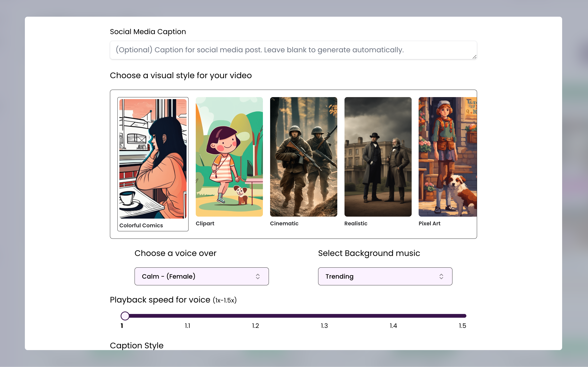Open the Background music Trending dropdown
588x367 pixels.
[x=385, y=276]
